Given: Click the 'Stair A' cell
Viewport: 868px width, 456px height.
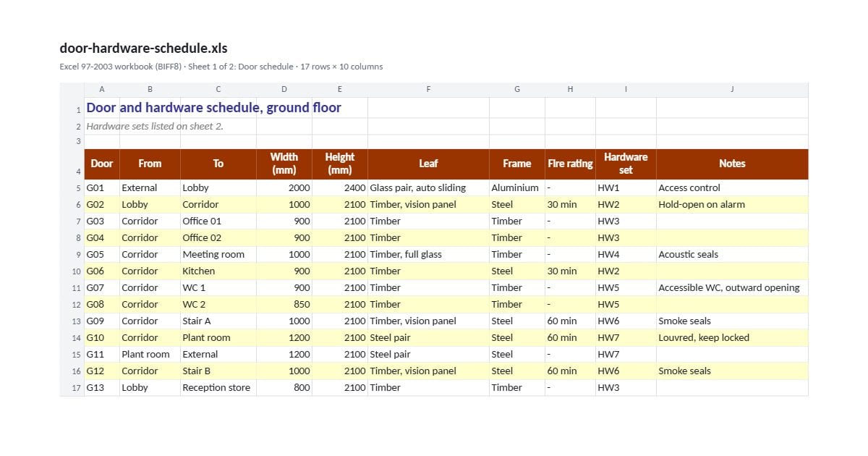Looking at the screenshot, I should click(218, 321).
